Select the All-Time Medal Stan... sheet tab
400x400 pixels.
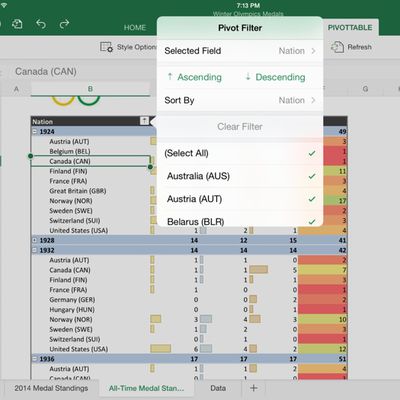pos(146,388)
